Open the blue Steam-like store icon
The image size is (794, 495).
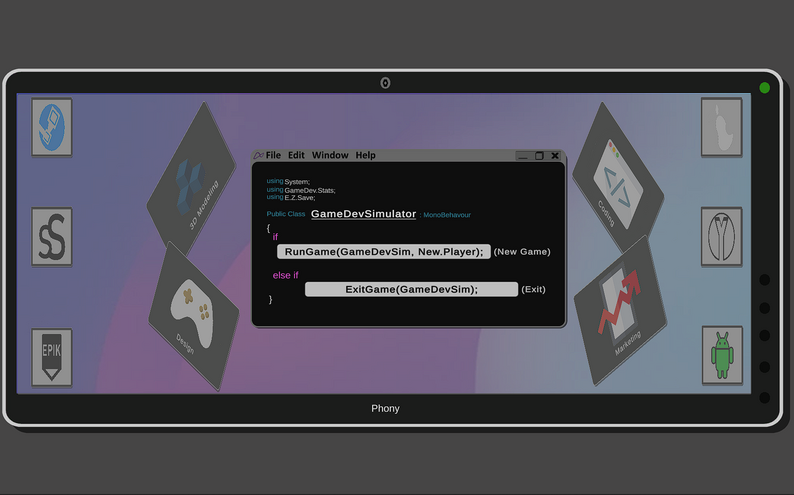(x=52, y=127)
